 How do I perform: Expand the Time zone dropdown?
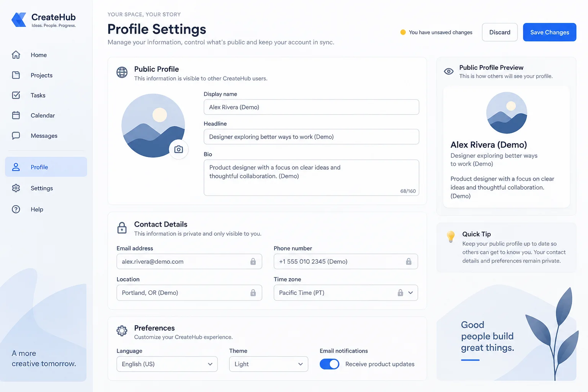coord(346,293)
